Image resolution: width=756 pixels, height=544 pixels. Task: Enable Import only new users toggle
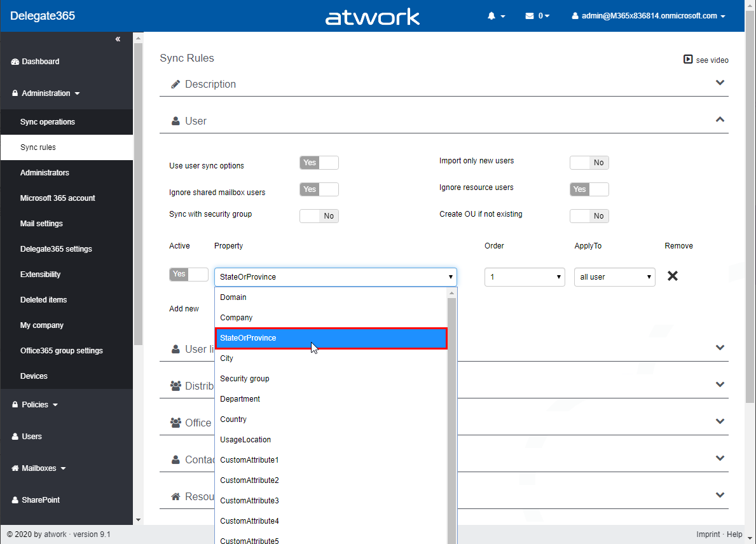click(589, 163)
